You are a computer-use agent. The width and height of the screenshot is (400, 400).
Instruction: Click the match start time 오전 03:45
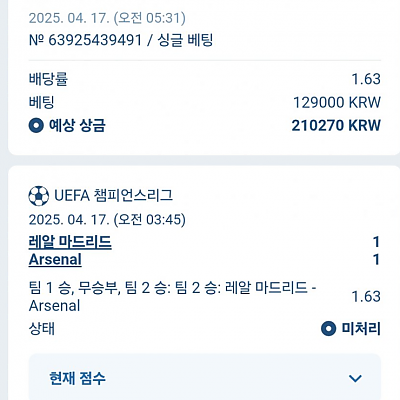107,220
